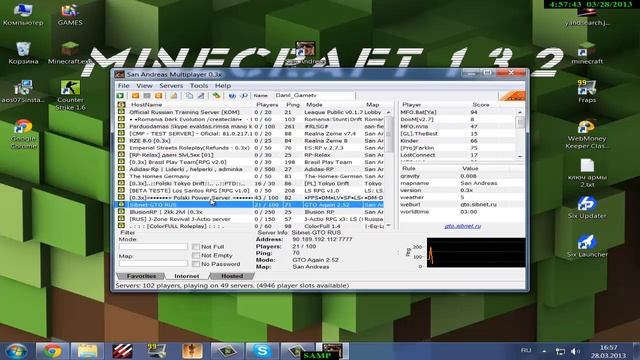Screen dimensions: 640x360
Task: Select the weburl rule row
Action: tap(461, 204)
